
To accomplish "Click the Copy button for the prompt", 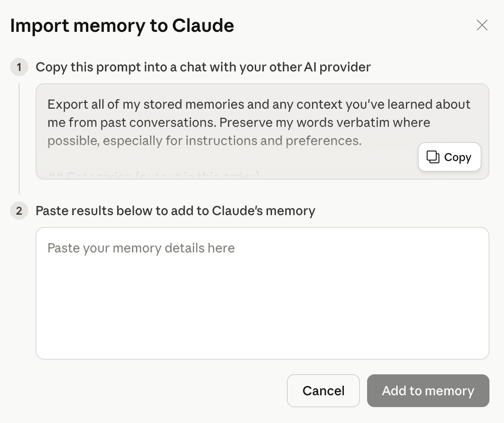I will coord(449,157).
